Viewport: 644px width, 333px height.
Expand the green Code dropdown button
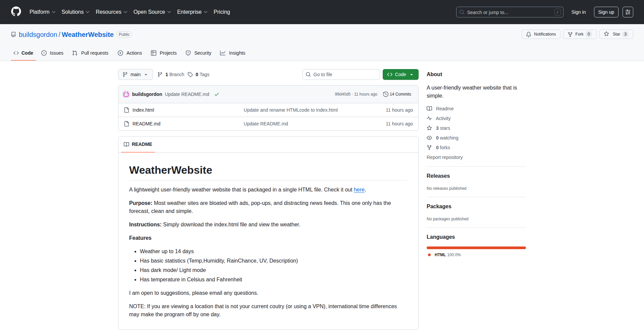[x=400, y=74]
